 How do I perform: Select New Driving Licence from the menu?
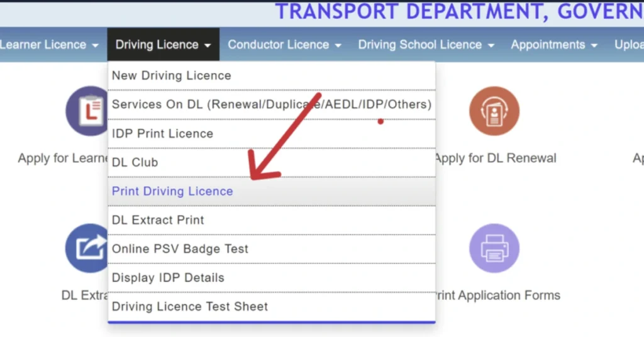172,75
